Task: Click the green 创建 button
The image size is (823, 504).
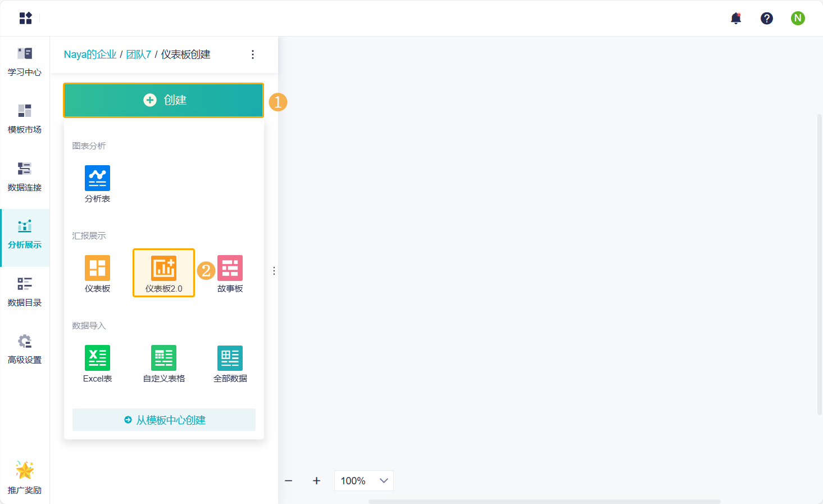Action: coord(163,100)
